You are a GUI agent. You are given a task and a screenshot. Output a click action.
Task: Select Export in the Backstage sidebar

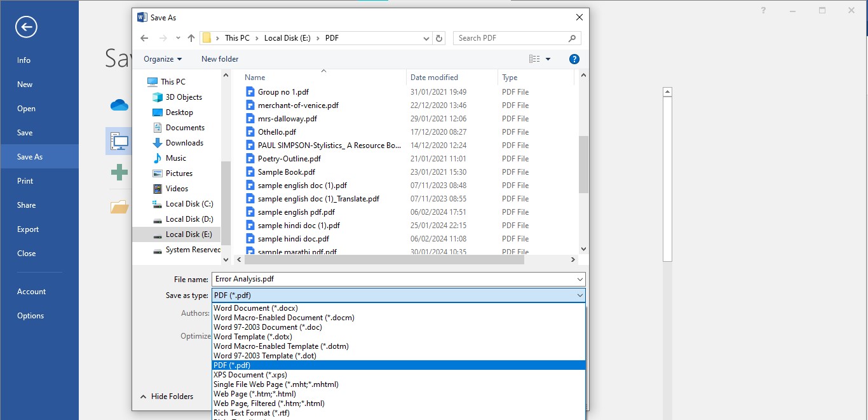pyautogui.click(x=28, y=229)
